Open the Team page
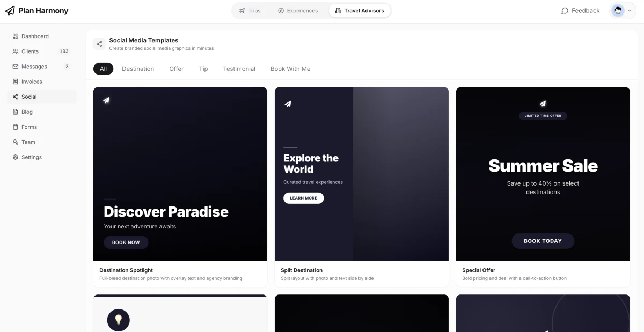 click(x=42, y=142)
